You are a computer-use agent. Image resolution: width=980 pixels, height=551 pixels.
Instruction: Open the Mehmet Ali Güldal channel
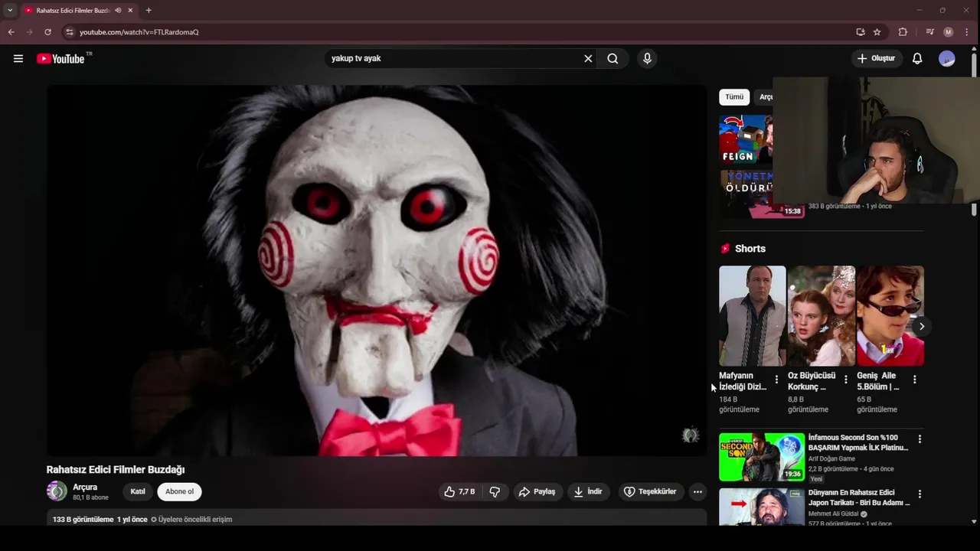pyautogui.click(x=834, y=514)
